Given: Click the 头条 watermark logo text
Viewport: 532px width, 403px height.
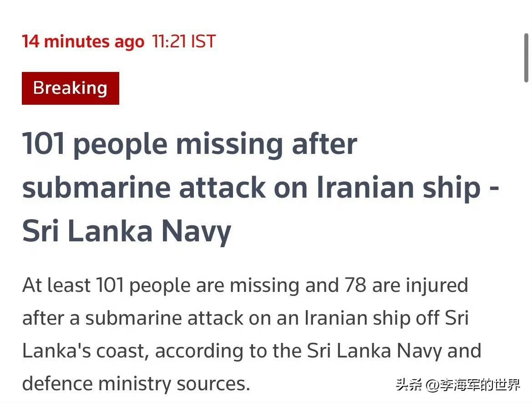Looking at the screenshot, I should pos(409,385).
